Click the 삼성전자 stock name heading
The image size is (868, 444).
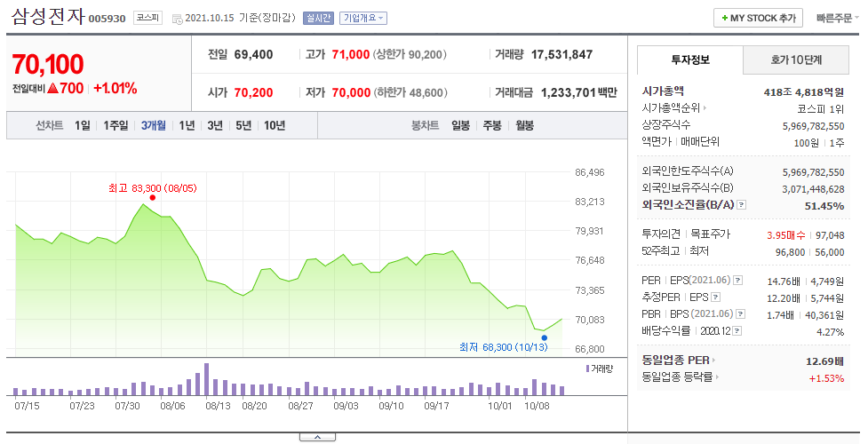pos(48,15)
